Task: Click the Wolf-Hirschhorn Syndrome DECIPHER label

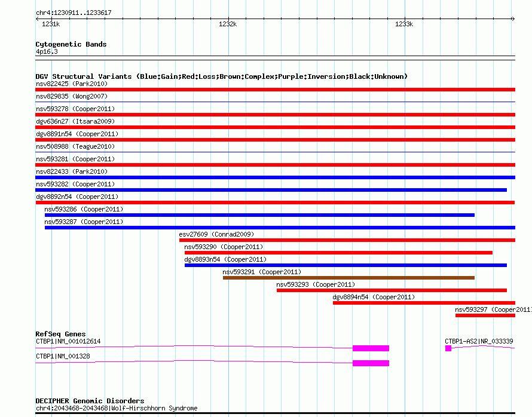Action: [117, 408]
